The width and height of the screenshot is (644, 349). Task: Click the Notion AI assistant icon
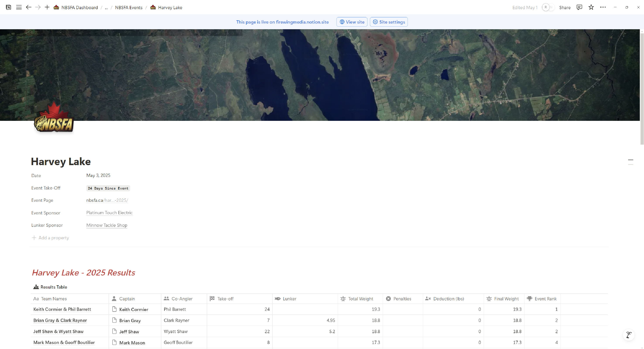pyautogui.click(x=629, y=335)
